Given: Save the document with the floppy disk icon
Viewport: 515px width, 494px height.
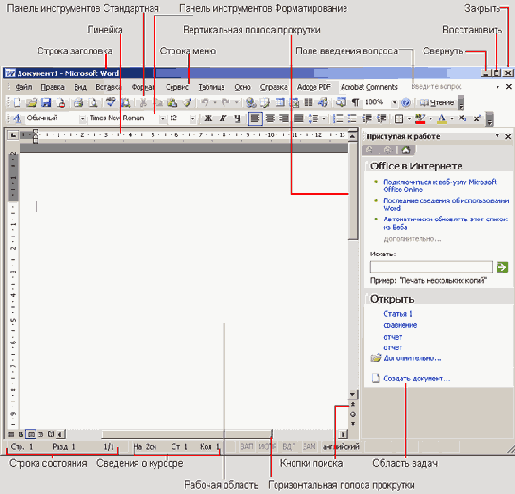Looking at the screenshot, I should click(x=46, y=103).
